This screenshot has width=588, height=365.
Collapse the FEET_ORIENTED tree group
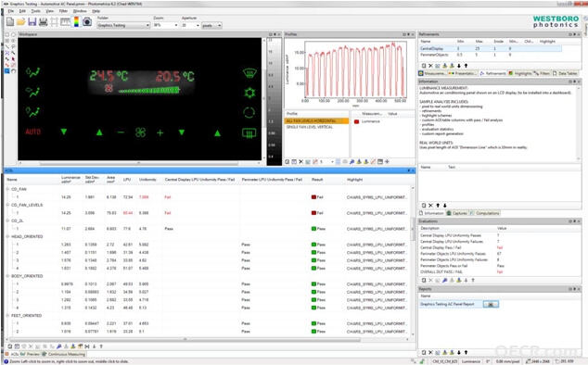[7, 316]
